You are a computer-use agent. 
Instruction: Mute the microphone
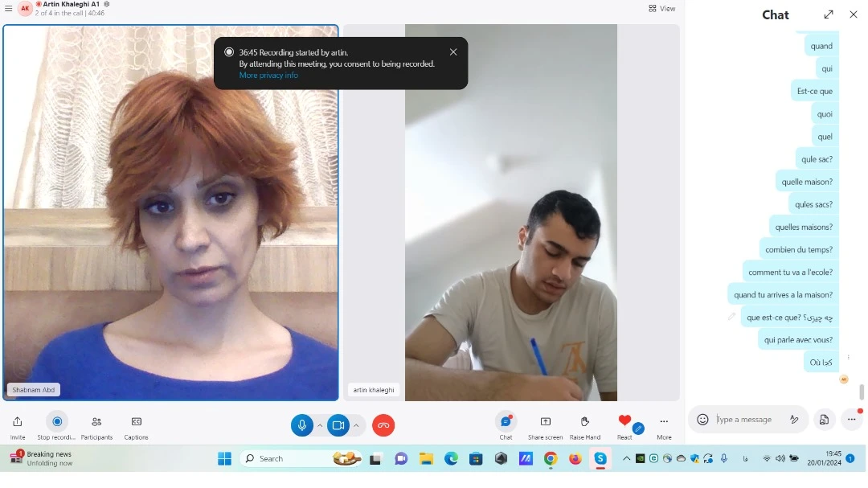[301, 425]
